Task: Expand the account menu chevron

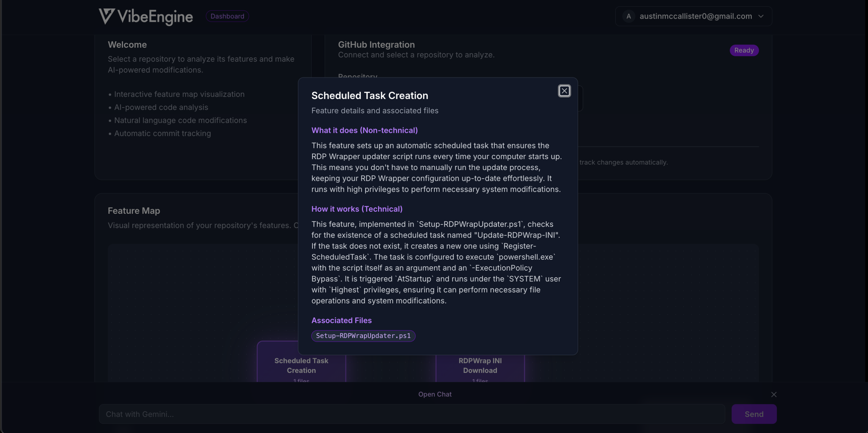Action: tap(761, 16)
